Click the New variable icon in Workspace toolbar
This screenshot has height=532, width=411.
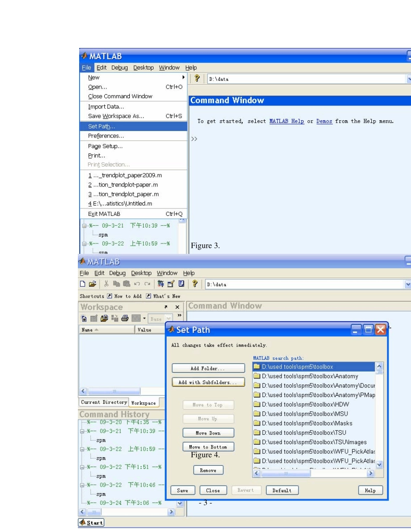tap(83, 319)
